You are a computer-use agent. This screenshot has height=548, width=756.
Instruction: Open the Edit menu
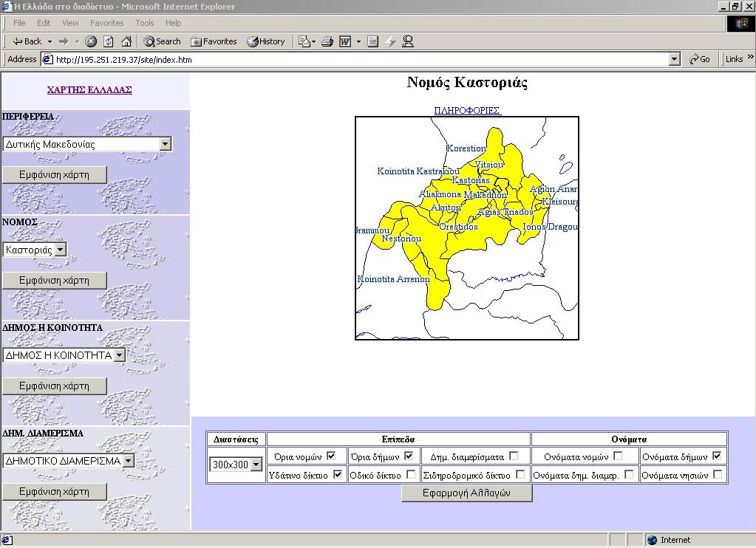tap(44, 23)
